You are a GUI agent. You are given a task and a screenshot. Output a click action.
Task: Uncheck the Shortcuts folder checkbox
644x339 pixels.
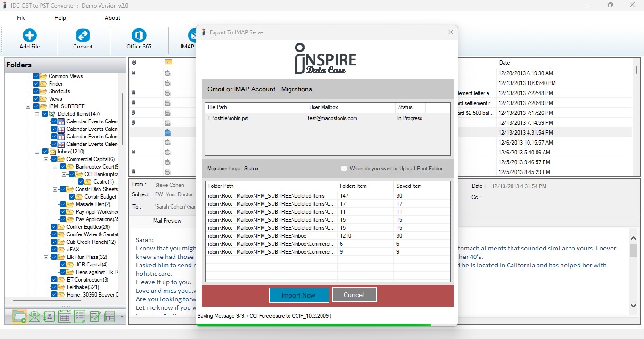(x=36, y=91)
